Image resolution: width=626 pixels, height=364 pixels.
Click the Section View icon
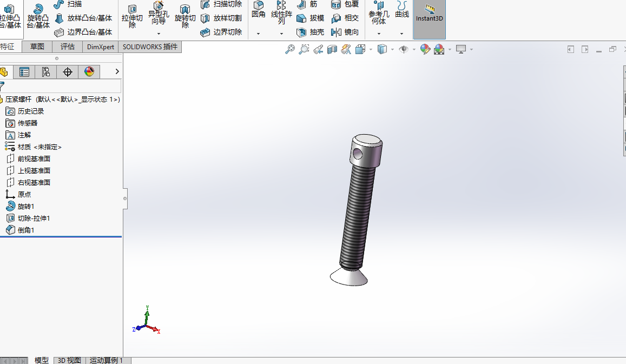332,49
